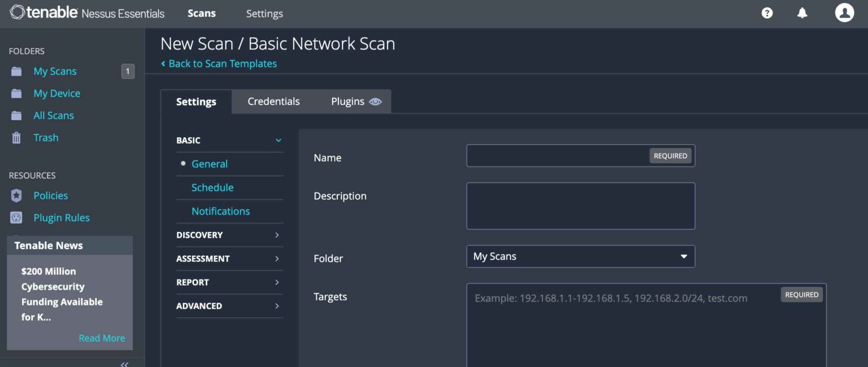
Task: Open the All Scans folder icon
Action: click(16, 115)
